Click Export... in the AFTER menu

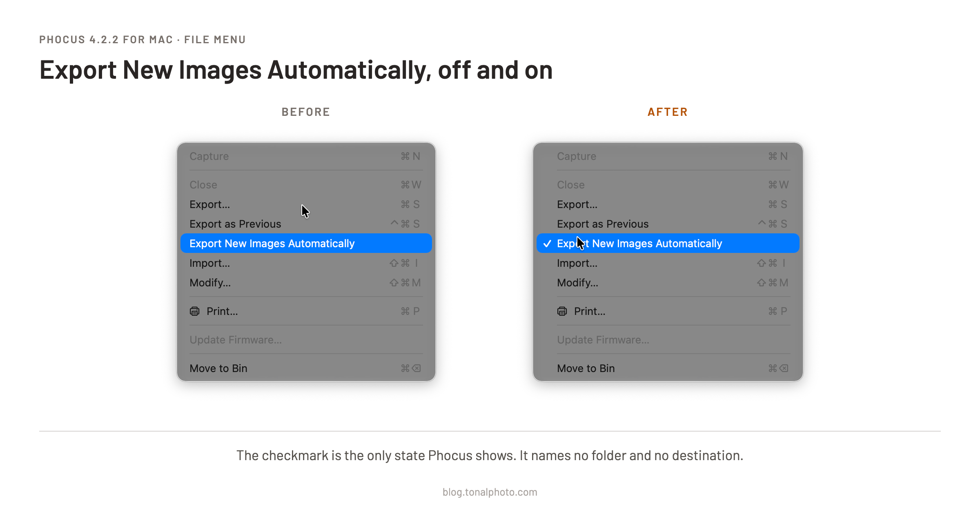(x=668, y=204)
